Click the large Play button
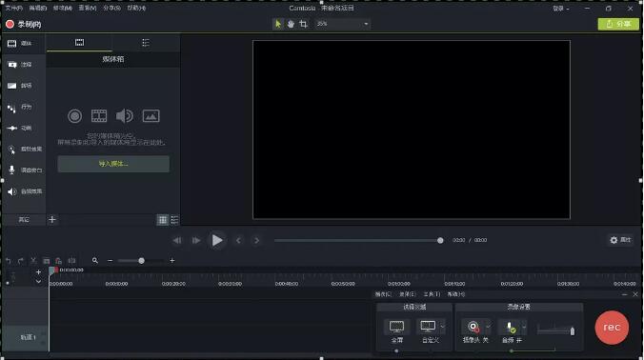 [x=217, y=240]
